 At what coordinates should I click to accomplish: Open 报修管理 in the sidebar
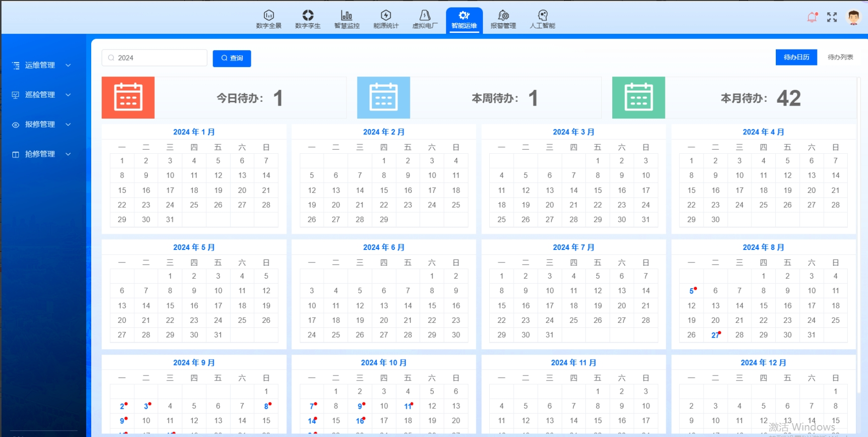click(40, 125)
